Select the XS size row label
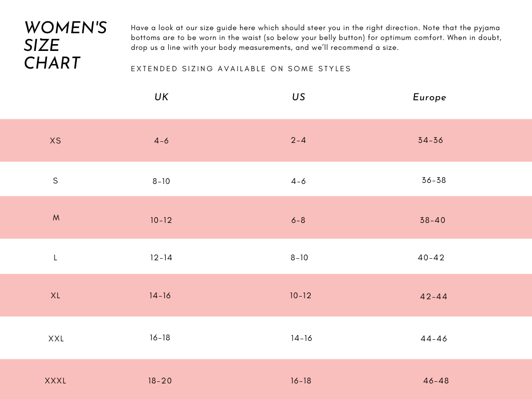Screen dimensions: 532x399 56,141
